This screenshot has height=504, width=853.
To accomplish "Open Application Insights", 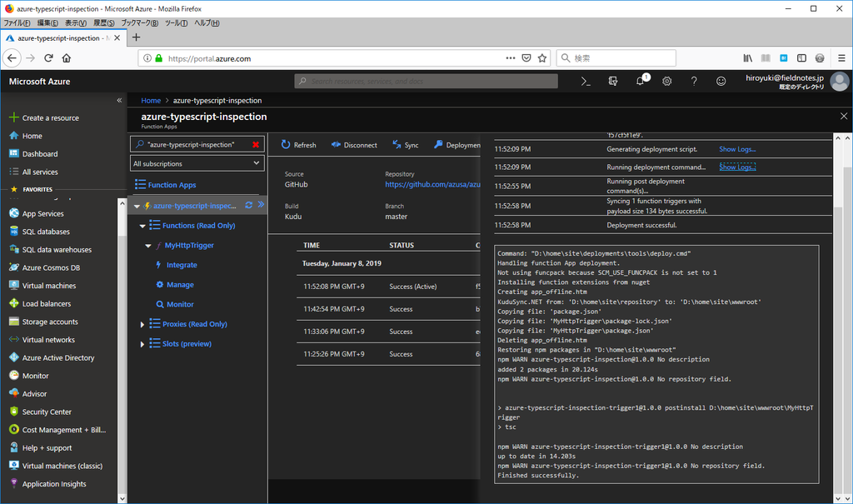I will (x=47, y=483).
